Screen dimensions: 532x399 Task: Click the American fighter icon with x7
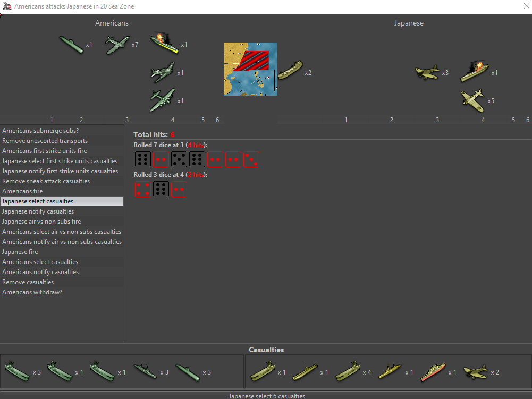pyautogui.click(x=117, y=45)
